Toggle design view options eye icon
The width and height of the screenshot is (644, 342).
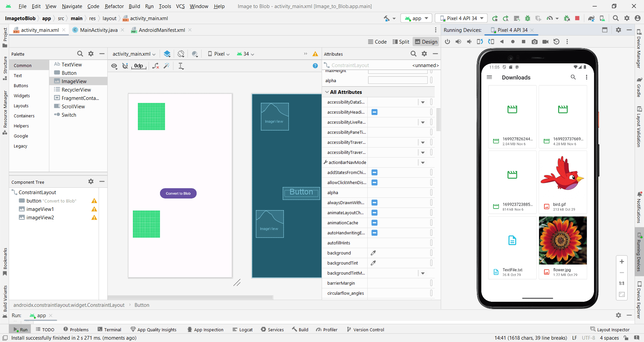point(114,66)
